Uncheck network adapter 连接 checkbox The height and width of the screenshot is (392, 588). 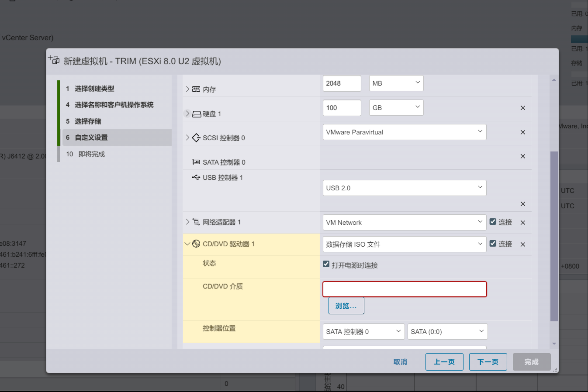493,222
